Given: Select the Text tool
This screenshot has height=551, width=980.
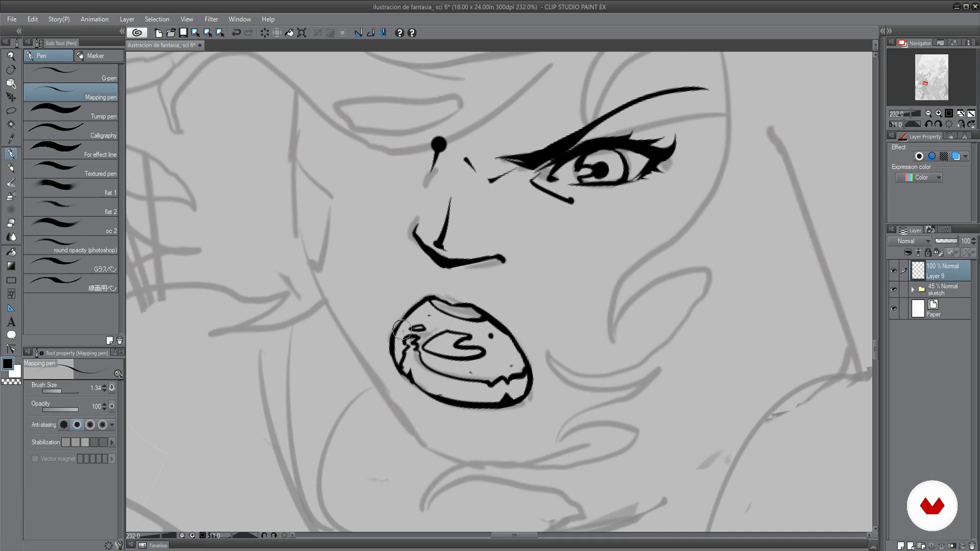Looking at the screenshot, I should click(11, 322).
